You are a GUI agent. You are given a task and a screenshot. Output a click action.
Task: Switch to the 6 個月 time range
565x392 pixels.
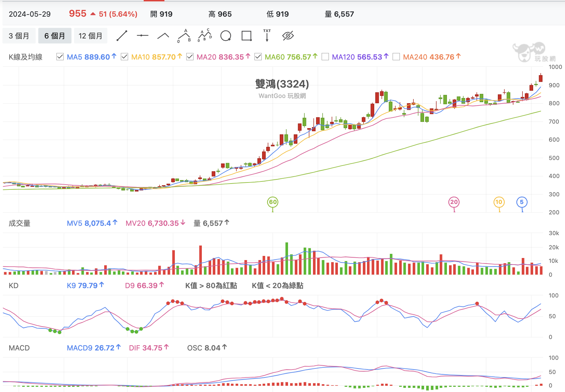point(55,36)
